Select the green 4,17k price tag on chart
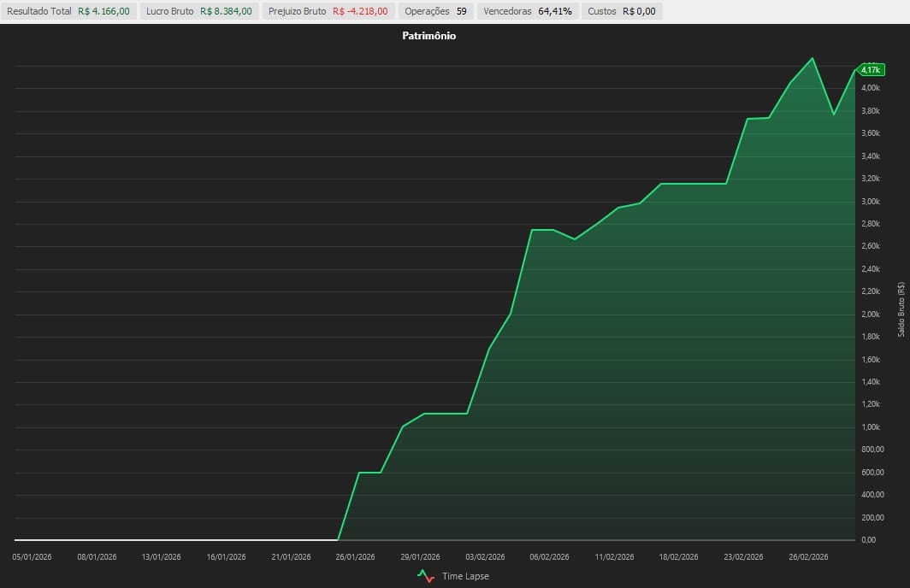 872,70
